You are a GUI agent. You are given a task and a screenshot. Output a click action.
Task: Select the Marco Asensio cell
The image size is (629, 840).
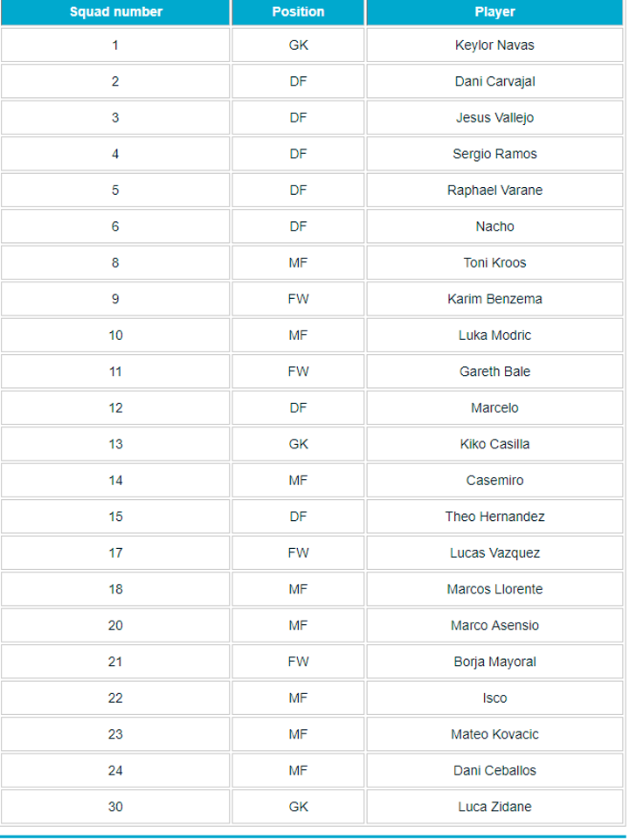click(494, 626)
